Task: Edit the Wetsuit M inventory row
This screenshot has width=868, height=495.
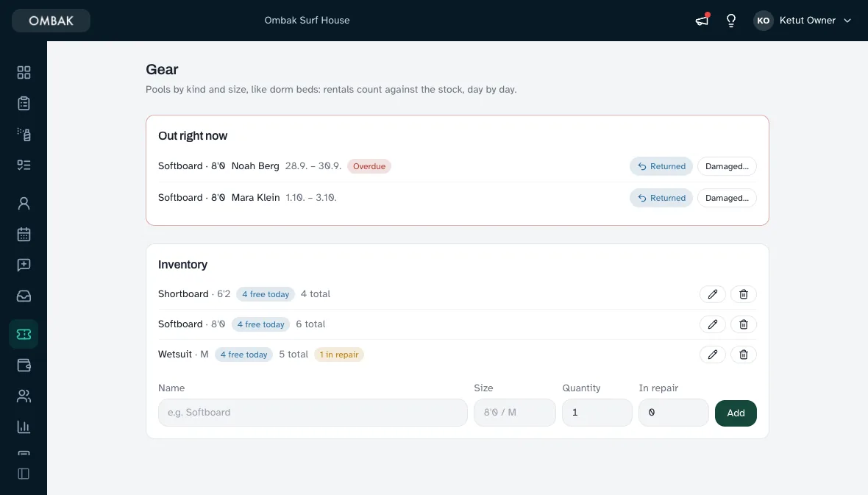Action: (713, 355)
